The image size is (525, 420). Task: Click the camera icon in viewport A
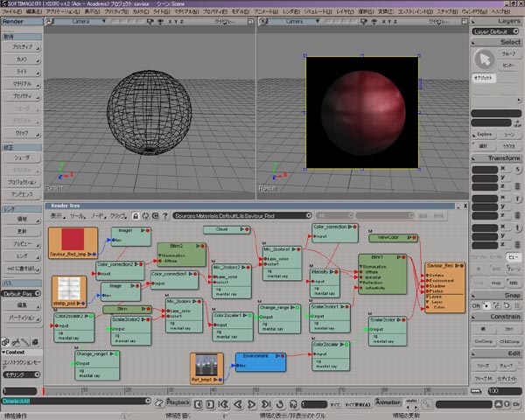tap(150, 21)
